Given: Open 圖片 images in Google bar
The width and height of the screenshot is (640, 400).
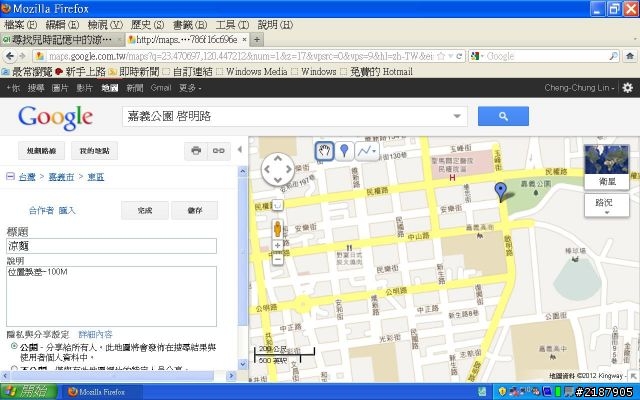Looking at the screenshot, I should click(60, 88).
